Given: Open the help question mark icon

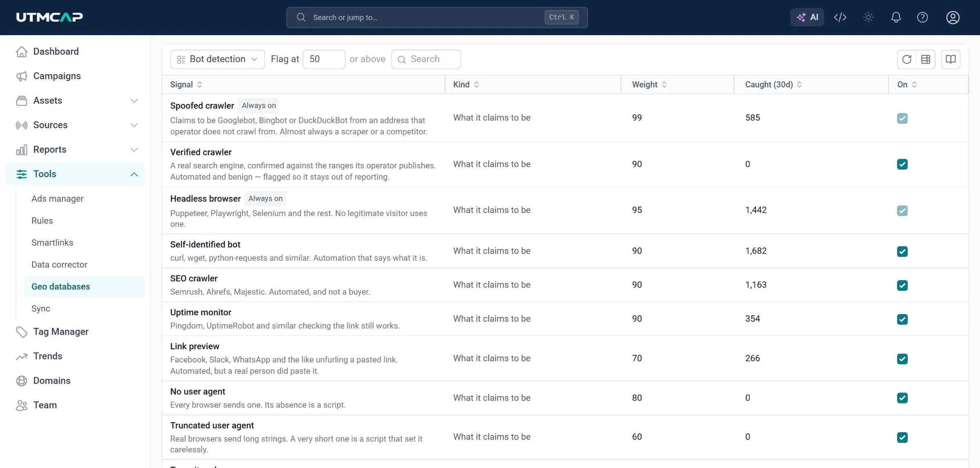Looking at the screenshot, I should 922,17.
